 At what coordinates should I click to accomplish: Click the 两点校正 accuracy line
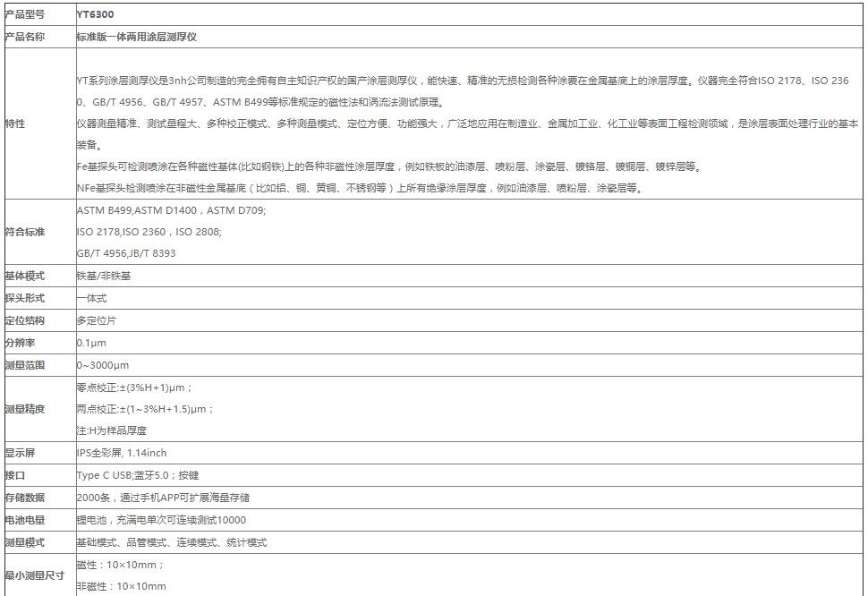pos(145,409)
